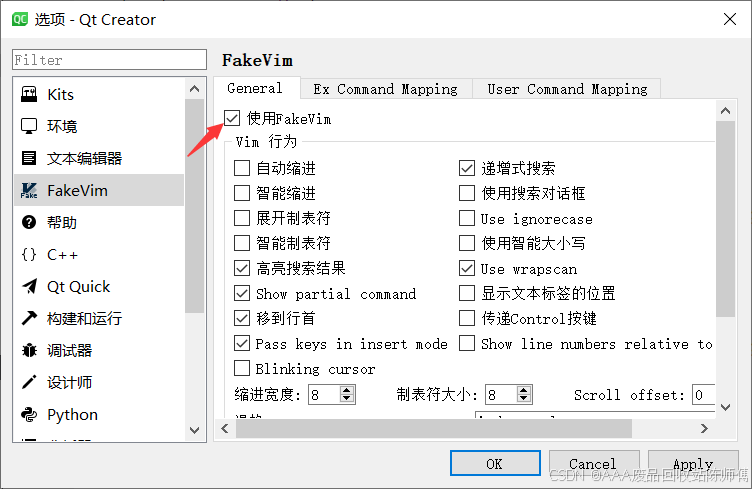Image resolution: width=752 pixels, height=489 pixels.
Task: Check 显示文本标签的位置 option
Action: pos(467,293)
